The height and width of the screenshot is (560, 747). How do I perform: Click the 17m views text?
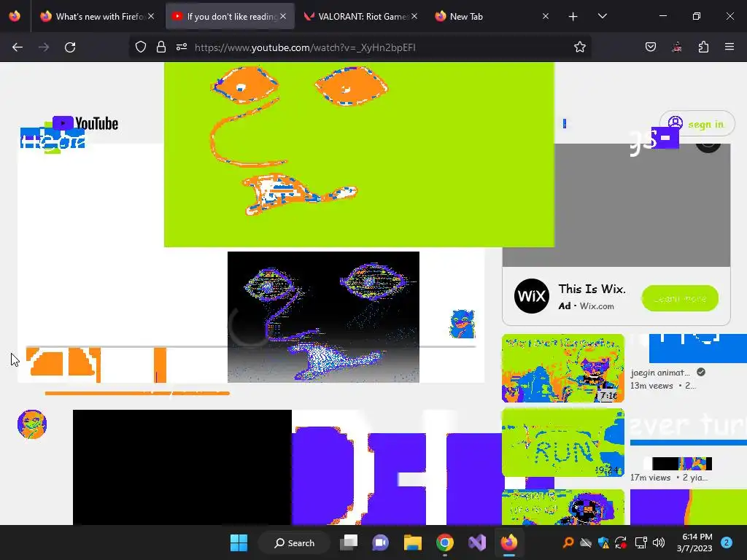(650, 478)
